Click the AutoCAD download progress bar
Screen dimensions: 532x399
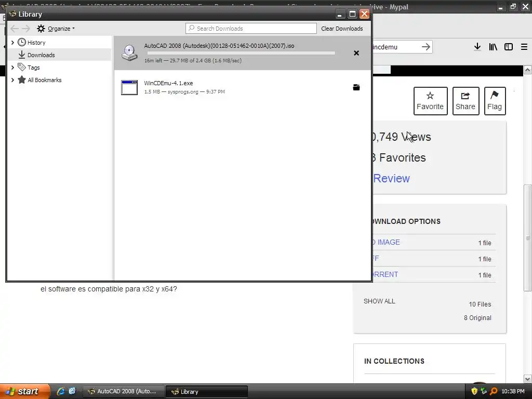coord(241,53)
